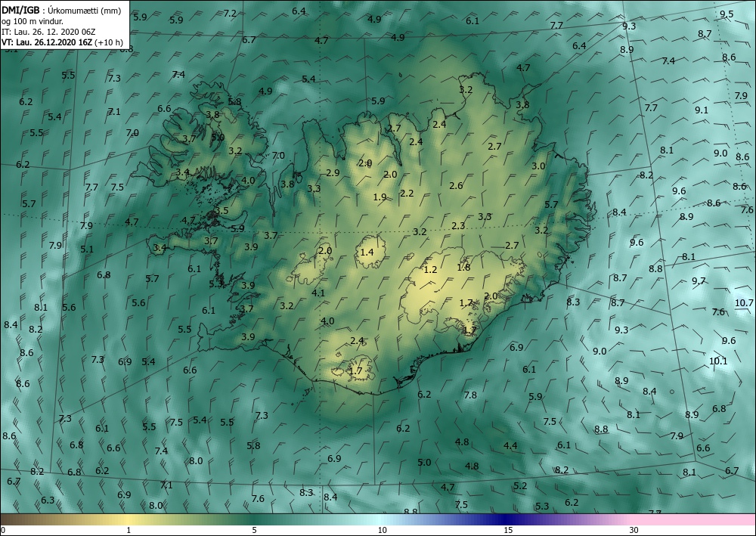This screenshot has width=756, height=536.
Task: Click the "6.3" value on the map
Action: [48, 500]
